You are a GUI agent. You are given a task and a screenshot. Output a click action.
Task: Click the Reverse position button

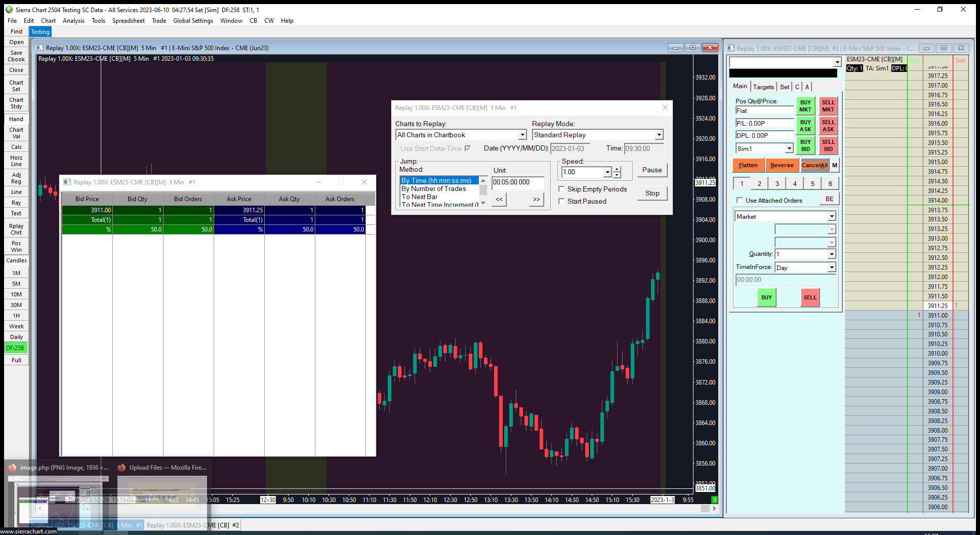coord(782,165)
